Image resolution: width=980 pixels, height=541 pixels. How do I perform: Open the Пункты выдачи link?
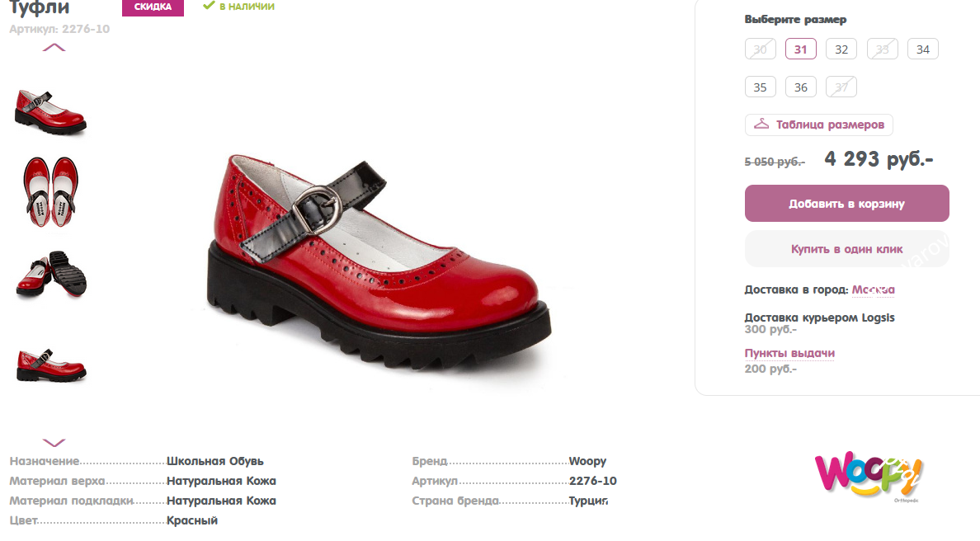point(789,354)
